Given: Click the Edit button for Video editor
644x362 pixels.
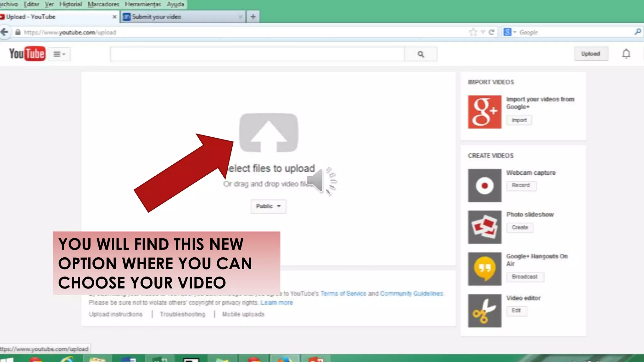Looking at the screenshot, I should (517, 310).
